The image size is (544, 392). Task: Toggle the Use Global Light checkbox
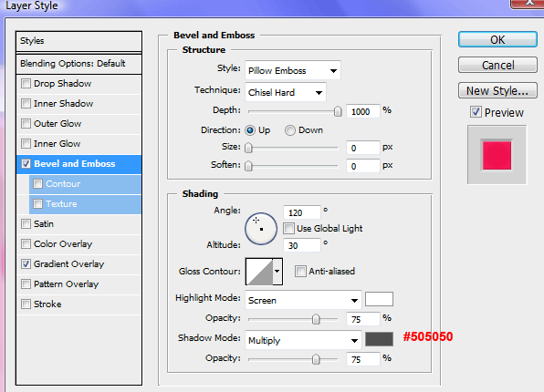pos(288,229)
